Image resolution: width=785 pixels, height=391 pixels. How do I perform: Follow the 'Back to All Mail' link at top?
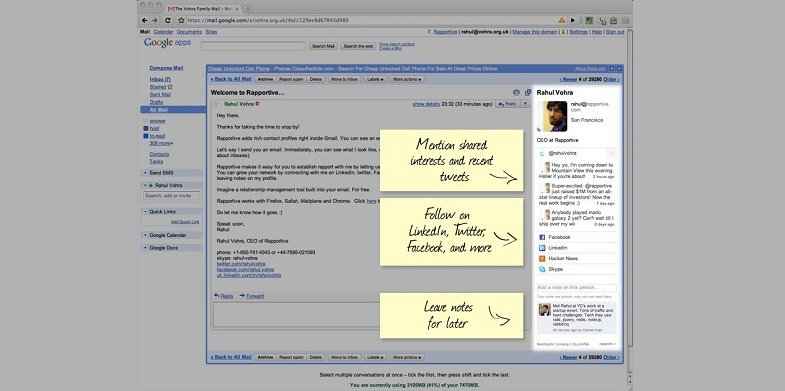tap(231, 79)
